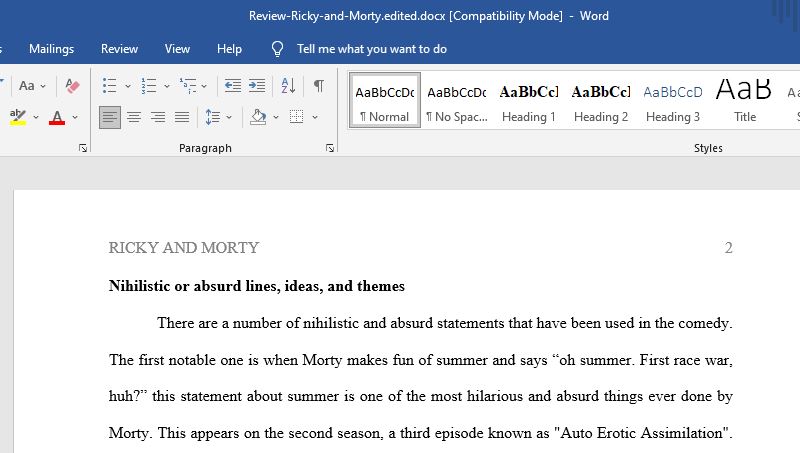Open highlight color dropdown arrow
This screenshot has height=453, width=800.
(36, 117)
